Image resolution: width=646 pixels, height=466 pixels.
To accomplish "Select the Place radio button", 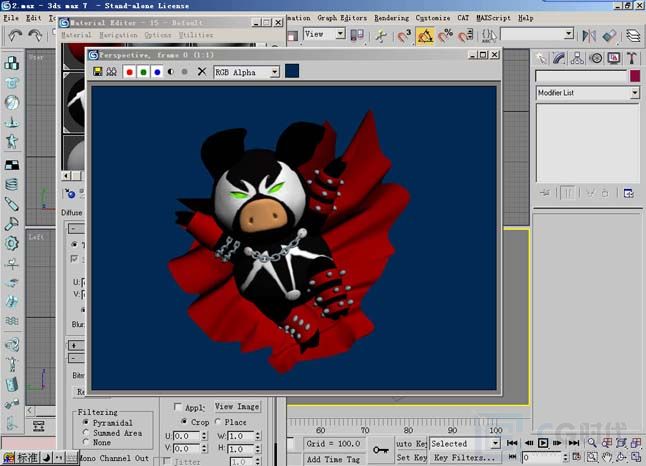I will (218, 421).
